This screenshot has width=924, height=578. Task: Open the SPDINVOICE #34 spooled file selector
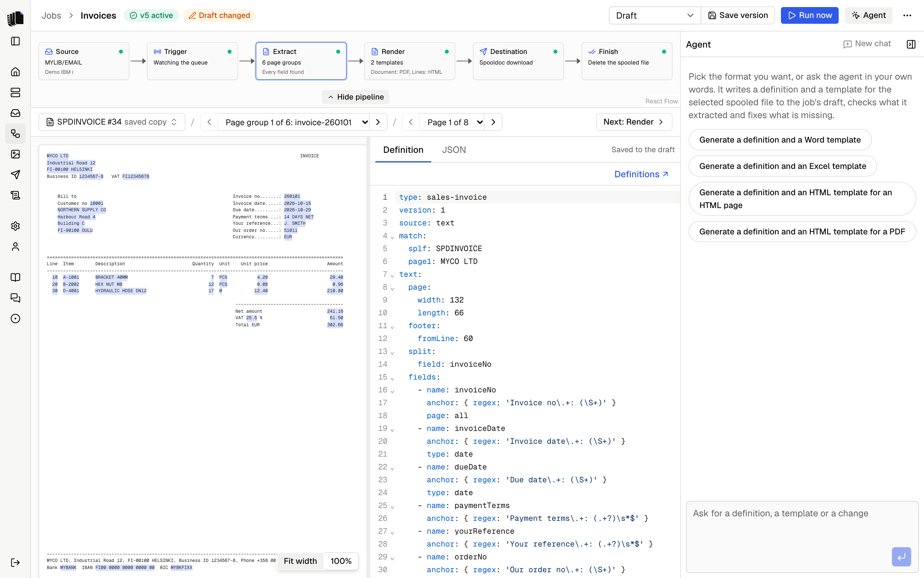tap(112, 122)
